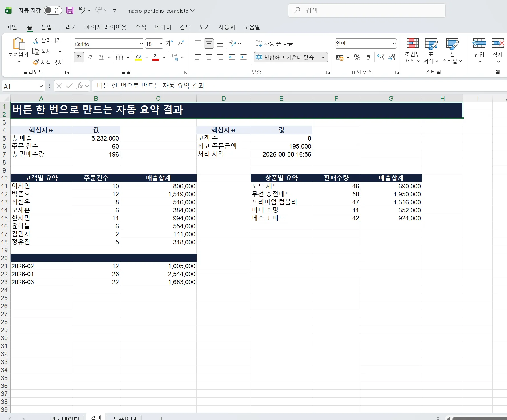Switch to the 수식 ribbon tab
The height and width of the screenshot is (420, 507).
click(x=141, y=27)
